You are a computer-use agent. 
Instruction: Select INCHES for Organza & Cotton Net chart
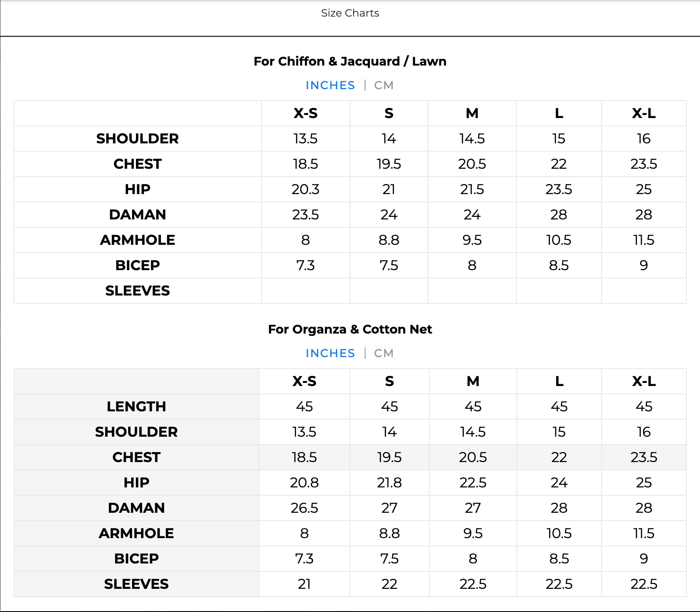pyautogui.click(x=330, y=353)
